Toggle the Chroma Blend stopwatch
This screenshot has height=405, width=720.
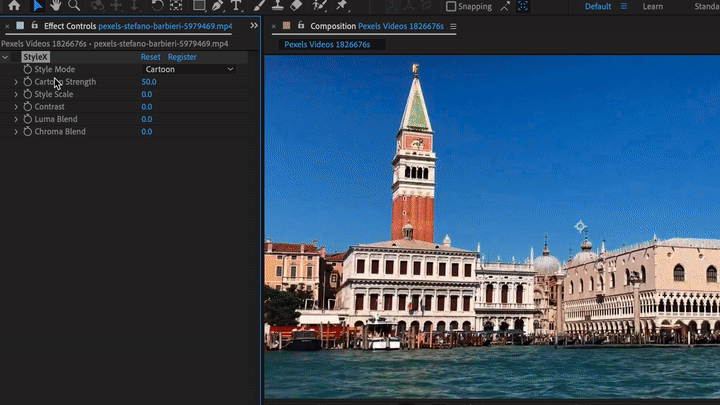pyautogui.click(x=28, y=131)
